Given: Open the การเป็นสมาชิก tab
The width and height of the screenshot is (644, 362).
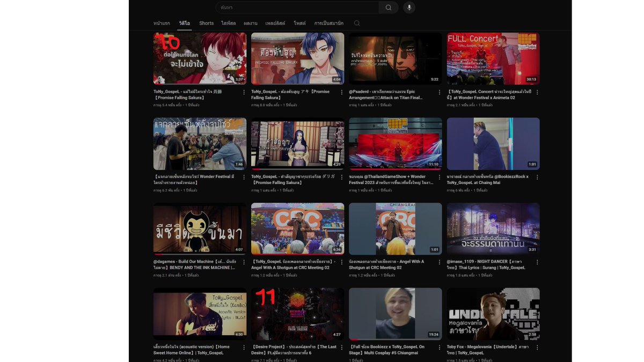Looking at the screenshot, I should 329,23.
